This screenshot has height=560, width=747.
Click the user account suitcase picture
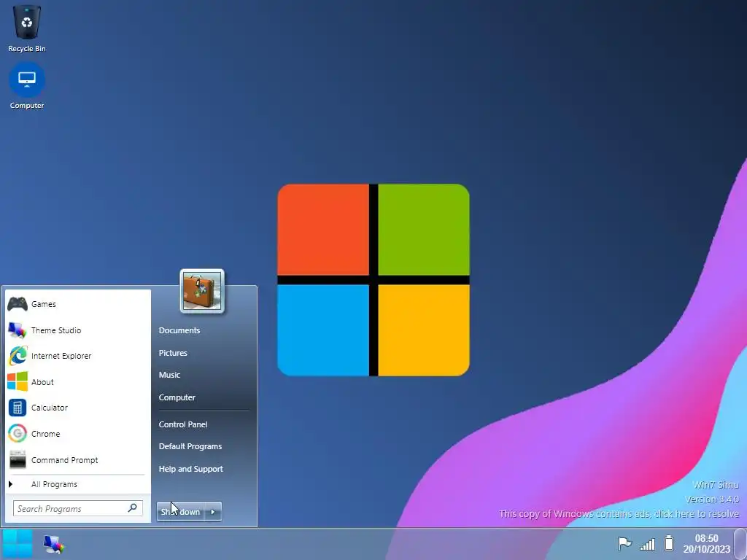point(202,290)
